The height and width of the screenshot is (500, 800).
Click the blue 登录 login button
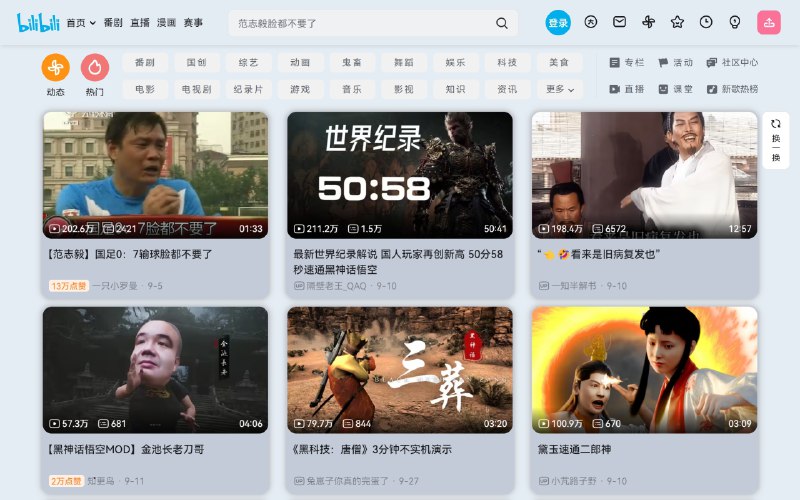pyautogui.click(x=558, y=22)
